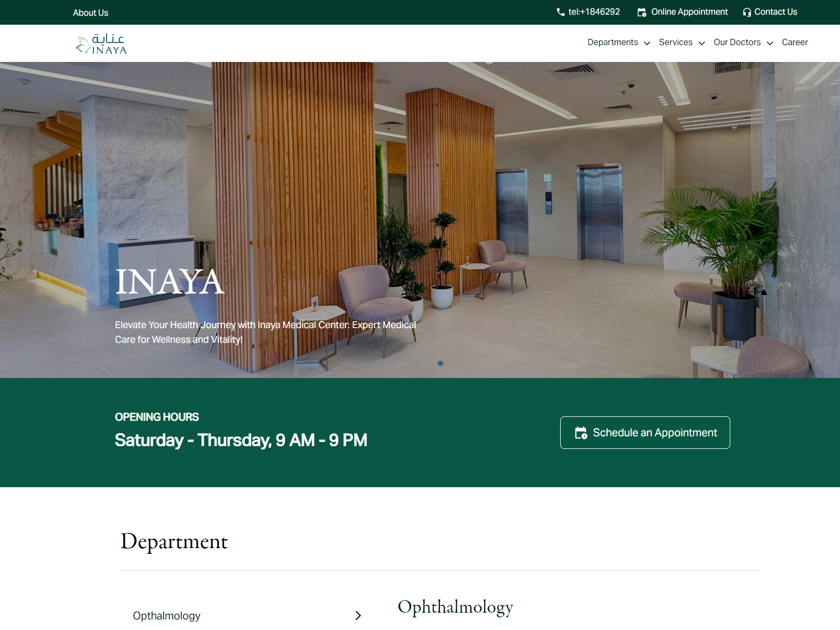This screenshot has height=630, width=840.
Task: Open the About Us page
Action: 90,12
